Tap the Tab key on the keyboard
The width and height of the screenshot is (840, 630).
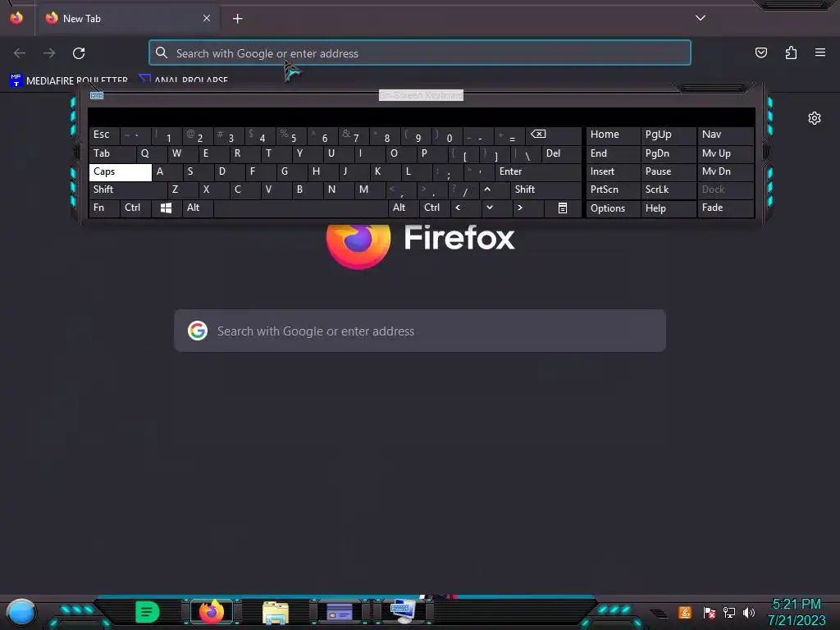click(x=112, y=153)
